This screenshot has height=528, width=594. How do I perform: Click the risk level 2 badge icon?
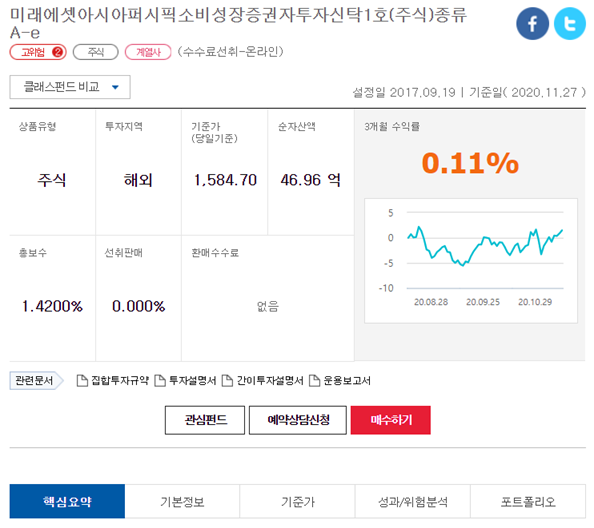[57, 52]
